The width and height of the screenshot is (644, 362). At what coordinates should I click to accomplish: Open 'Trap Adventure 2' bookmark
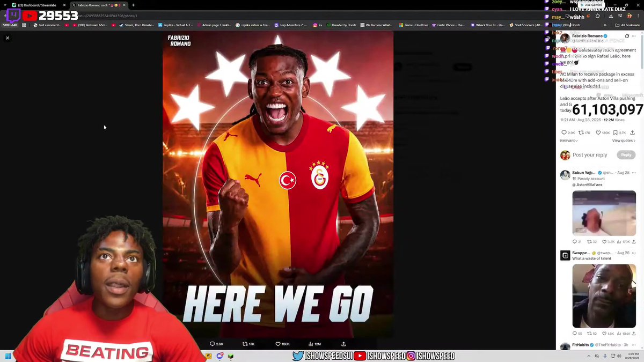[x=291, y=25]
